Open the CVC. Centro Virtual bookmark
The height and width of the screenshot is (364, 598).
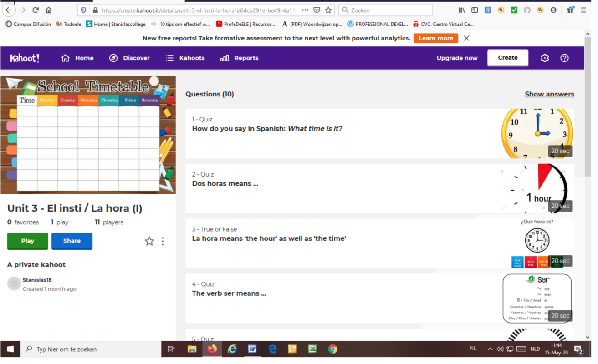[443, 24]
